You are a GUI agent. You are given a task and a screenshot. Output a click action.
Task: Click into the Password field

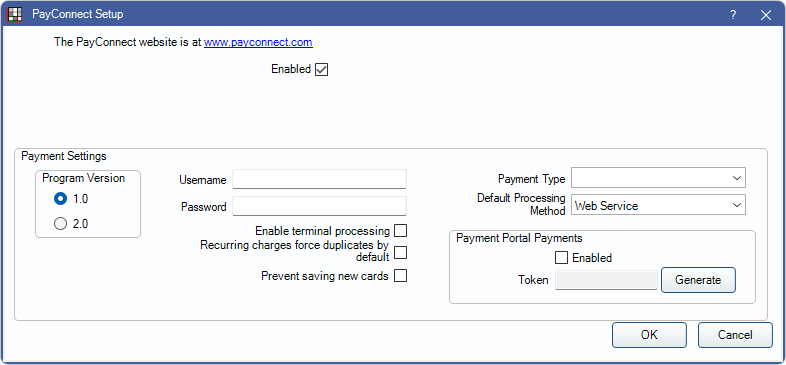coord(319,206)
